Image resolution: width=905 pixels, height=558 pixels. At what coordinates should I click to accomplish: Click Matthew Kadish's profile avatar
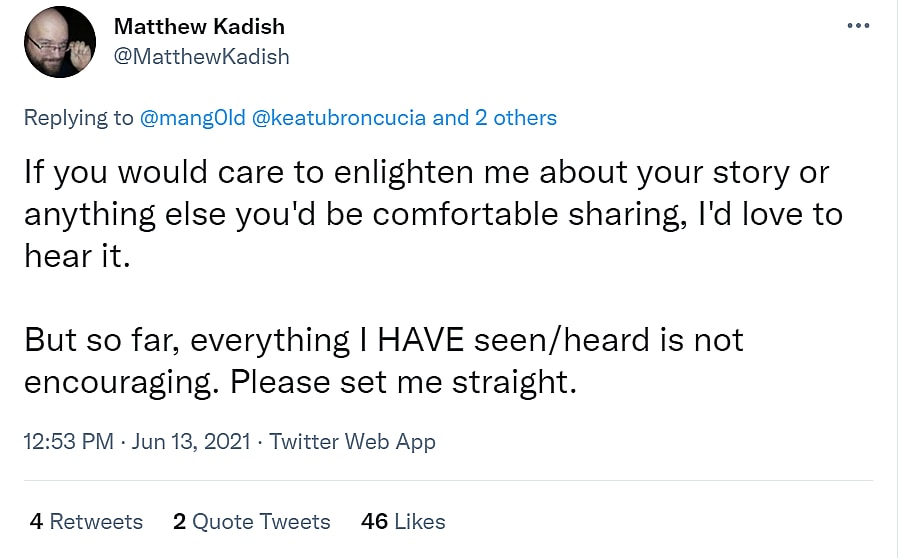tap(60, 42)
